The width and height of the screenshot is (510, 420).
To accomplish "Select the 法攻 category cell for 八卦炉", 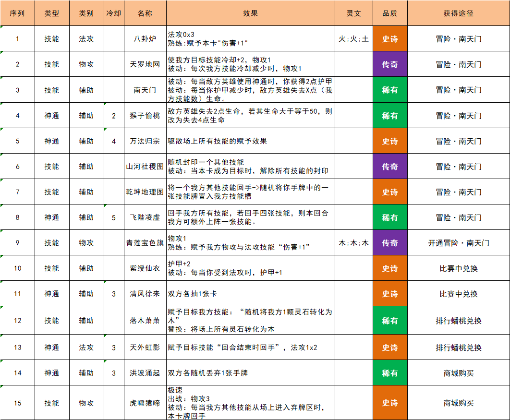I will 86,39.
